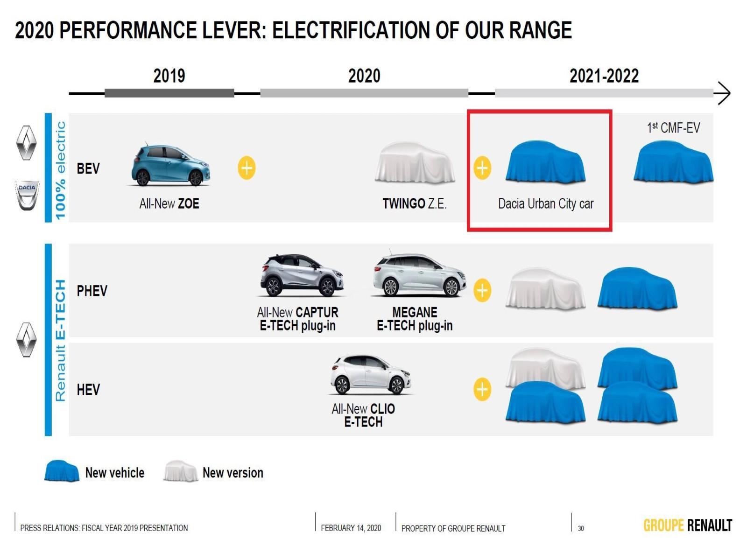Image resolution: width=747 pixels, height=560 pixels.
Task: Click the timeline arrow head at right end
Action: (x=723, y=93)
